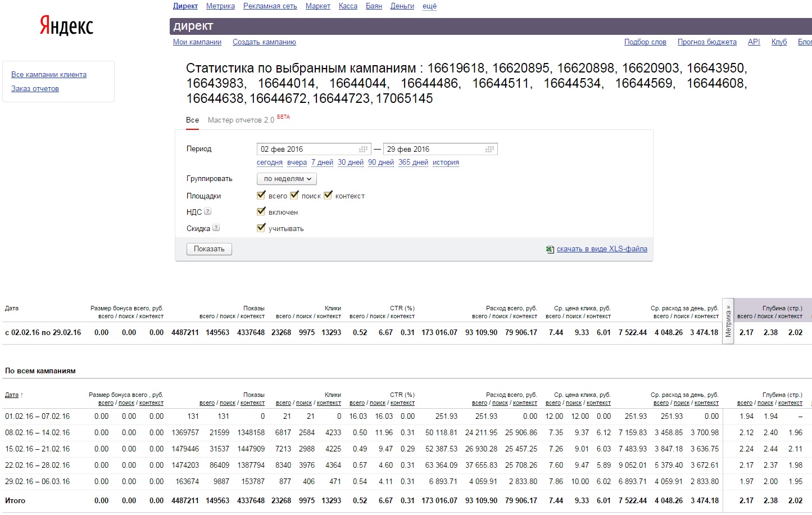Click the 'По всем кампаниям' heading
This screenshot has height=515, width=812.
coord(40,371)
